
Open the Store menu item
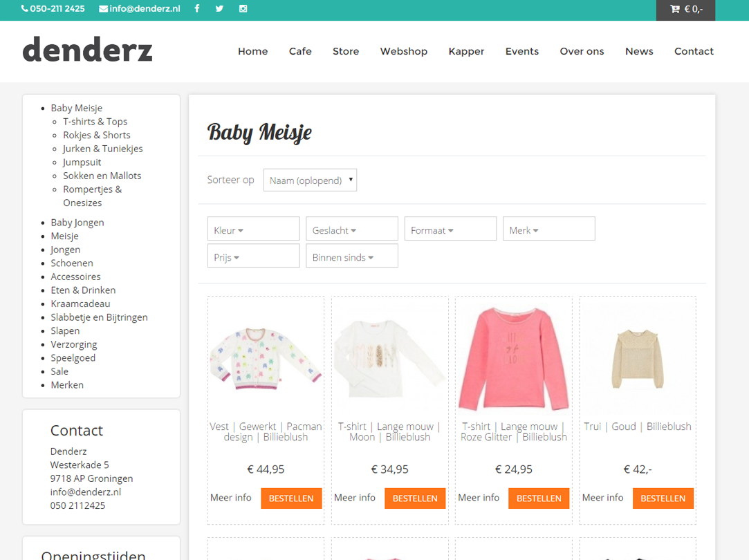coord(346,51)
